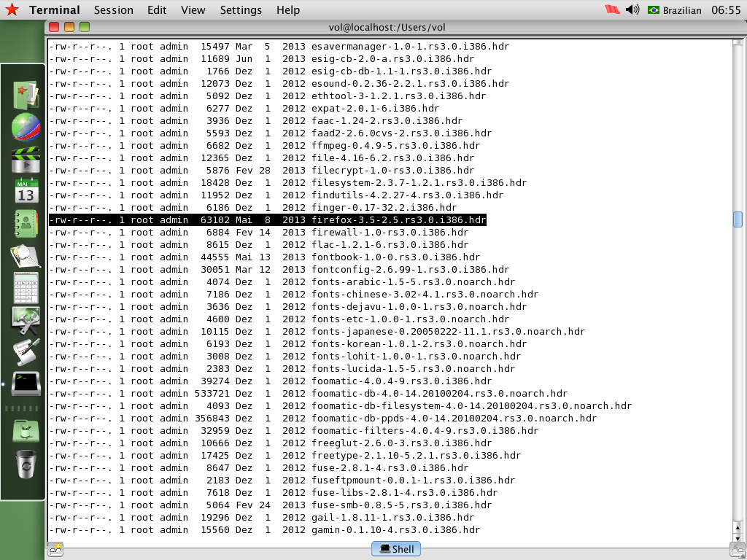Open the green documents folder in dock
Viewport: 747px width, 560px height.
(26, 431)
